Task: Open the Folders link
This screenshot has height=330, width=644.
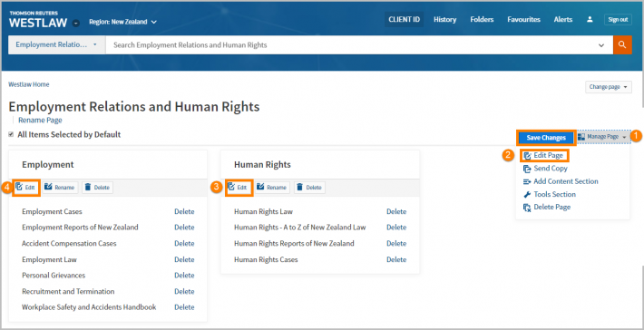Action: point(482,19)
